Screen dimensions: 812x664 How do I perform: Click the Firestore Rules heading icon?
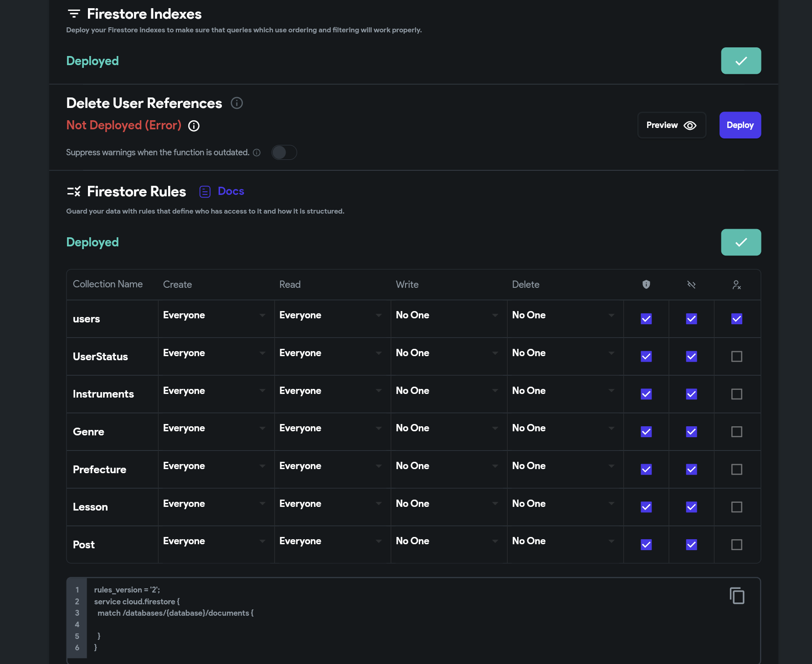point(74,191)
